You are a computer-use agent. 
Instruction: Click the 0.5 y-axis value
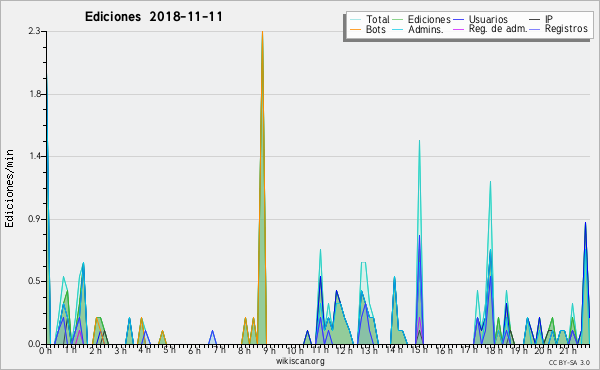click(35, 281)
